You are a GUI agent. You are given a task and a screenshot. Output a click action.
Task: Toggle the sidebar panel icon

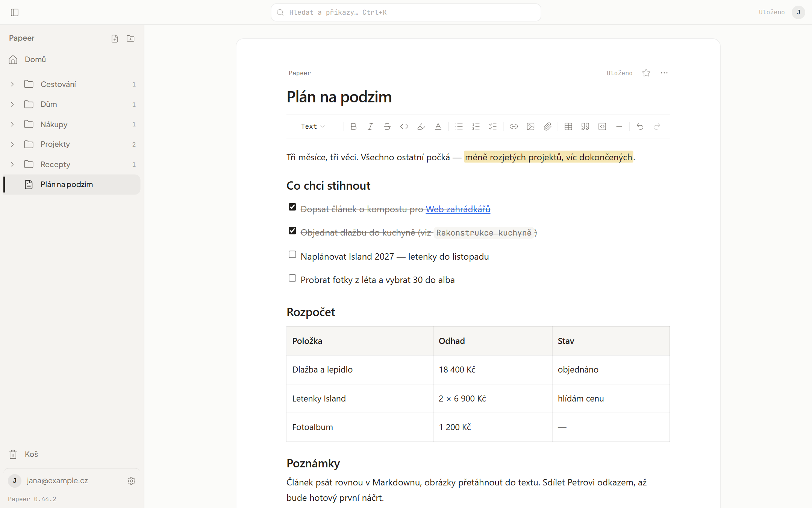[15, 12]
